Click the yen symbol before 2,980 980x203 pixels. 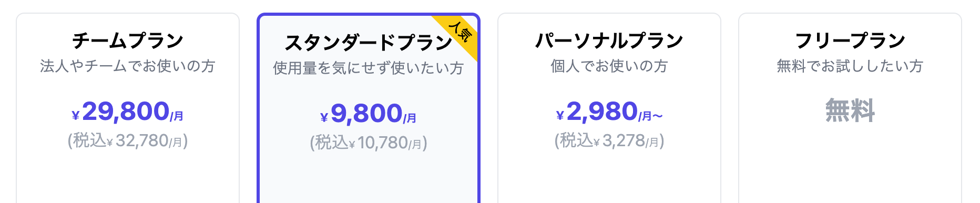click(560, 116)
